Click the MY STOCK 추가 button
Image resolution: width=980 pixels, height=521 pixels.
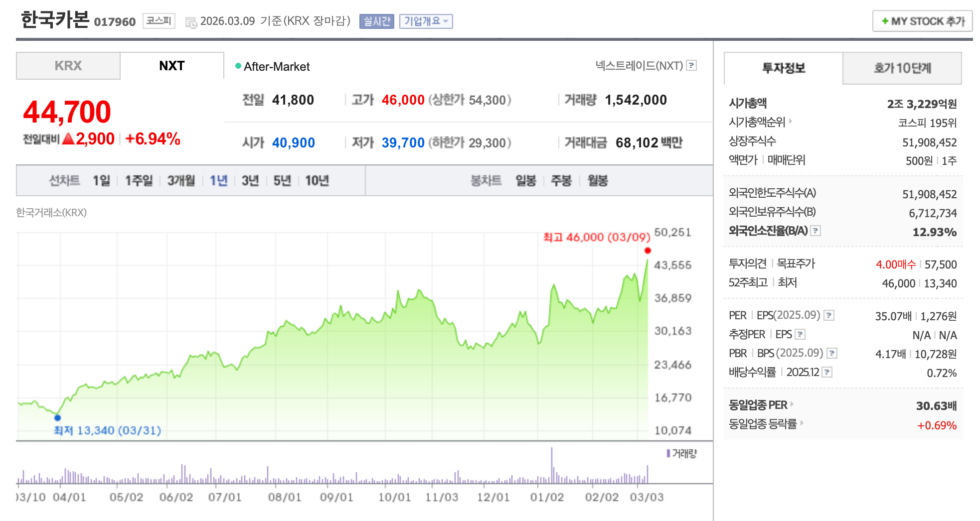click(923, 21)
